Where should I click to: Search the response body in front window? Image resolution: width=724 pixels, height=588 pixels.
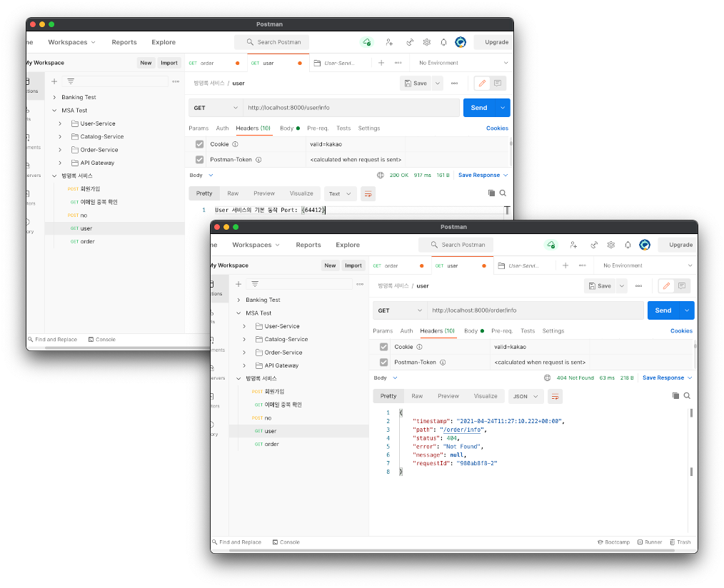(x=687, y=395)
